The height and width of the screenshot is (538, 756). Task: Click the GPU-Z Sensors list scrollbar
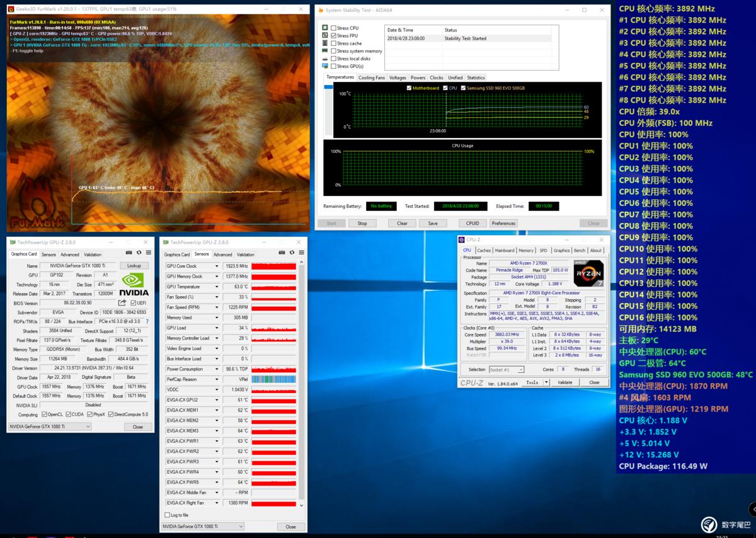302,378
